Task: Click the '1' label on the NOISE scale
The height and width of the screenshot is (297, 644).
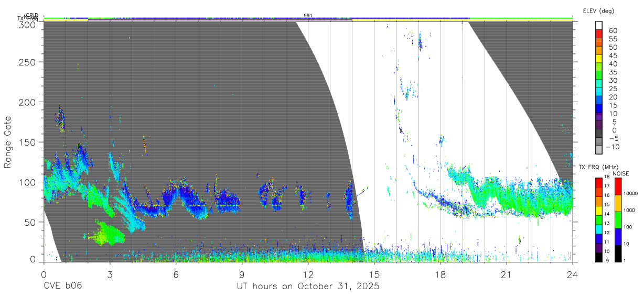Action: pyautogui.click(x=625, y=260)
